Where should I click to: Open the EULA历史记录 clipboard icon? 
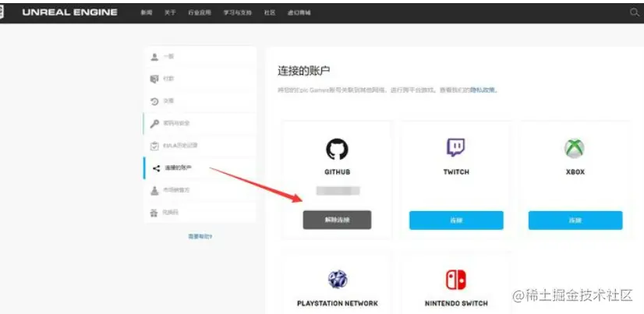tap(154, 146)
